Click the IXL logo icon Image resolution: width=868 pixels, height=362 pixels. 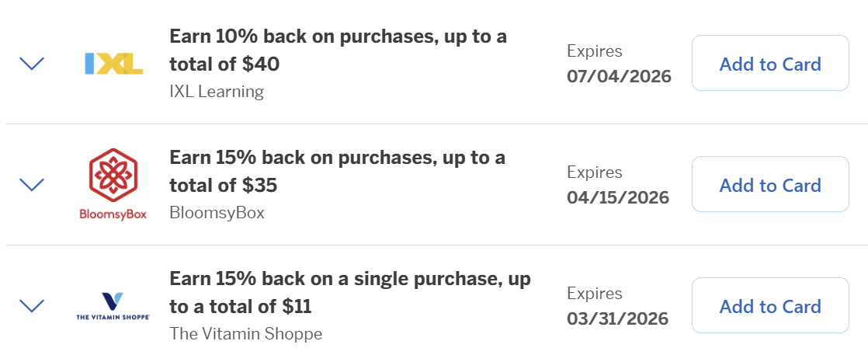113,64
